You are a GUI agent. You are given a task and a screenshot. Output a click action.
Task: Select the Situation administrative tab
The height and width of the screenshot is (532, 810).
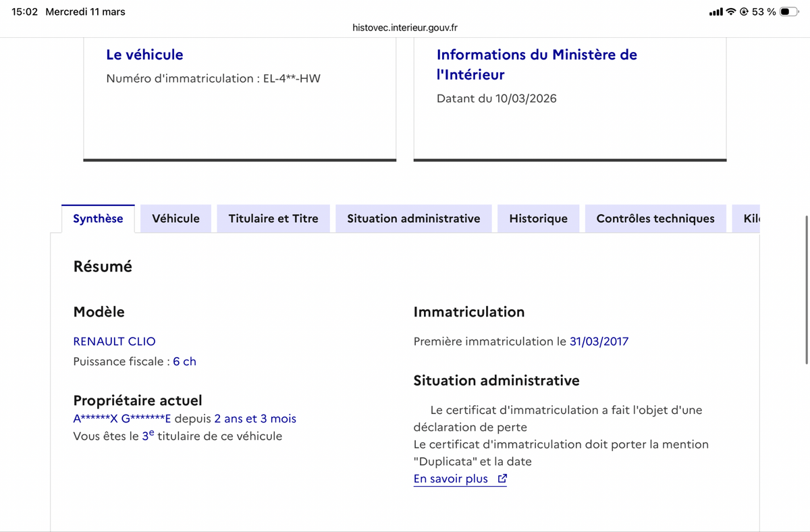tap(413, 218)
